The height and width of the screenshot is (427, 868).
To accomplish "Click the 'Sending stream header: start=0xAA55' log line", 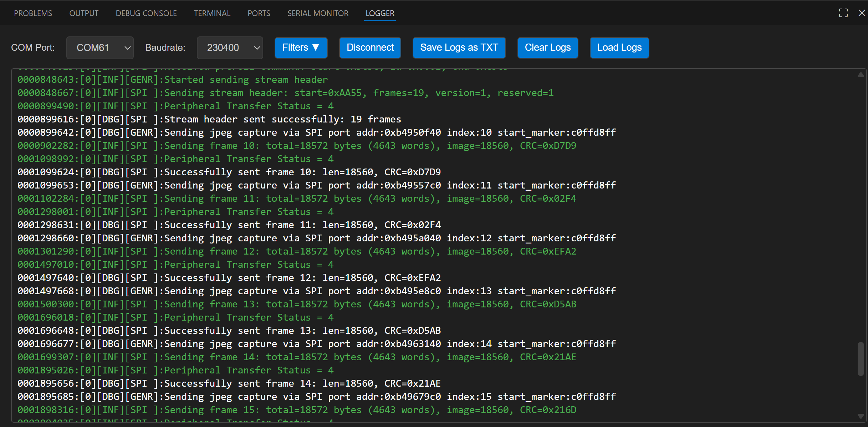I will (x=286, y=93).
